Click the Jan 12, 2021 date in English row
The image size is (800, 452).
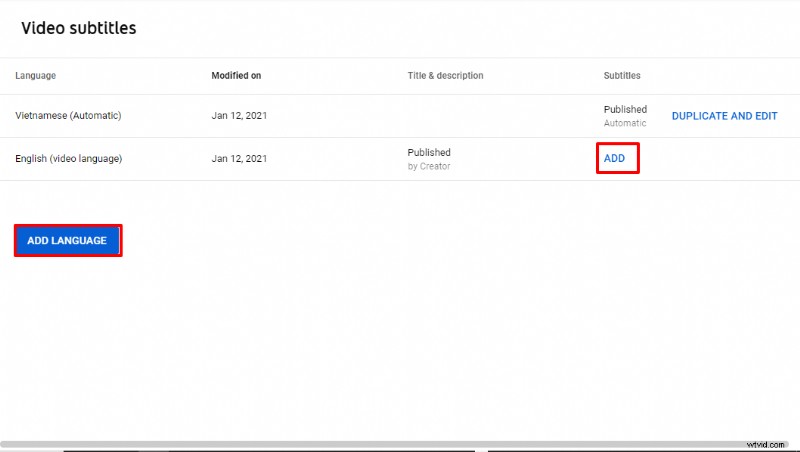pyautogui.click(x=239, y=159)
